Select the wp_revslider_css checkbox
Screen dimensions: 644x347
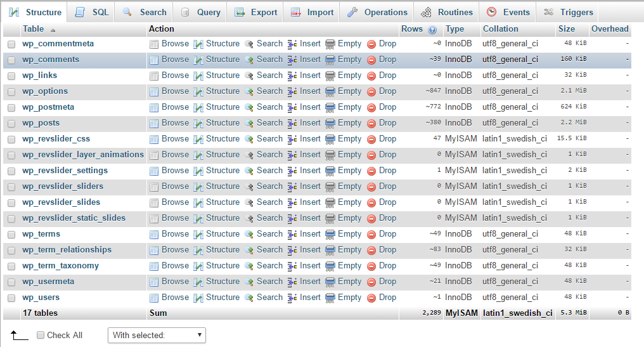pyautogui.click(x=11, y=140)
